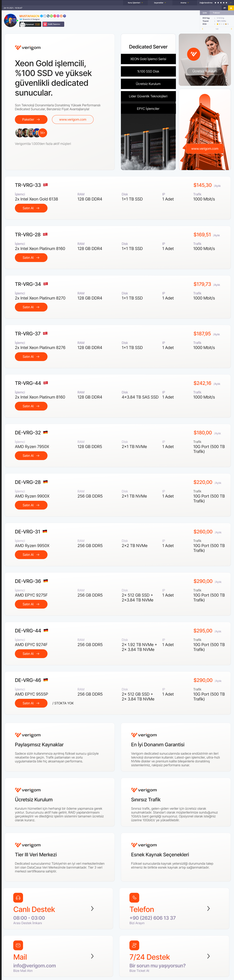Click the orange headset Canlı Destek icon
The height and width of the screenshot is (980, 234).
(x=18, y=897)
